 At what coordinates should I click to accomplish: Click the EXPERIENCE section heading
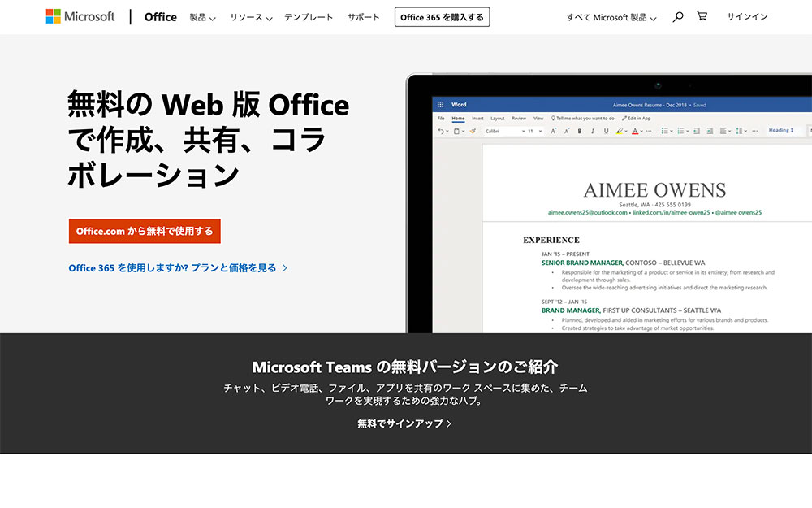[x=551, y=240]
